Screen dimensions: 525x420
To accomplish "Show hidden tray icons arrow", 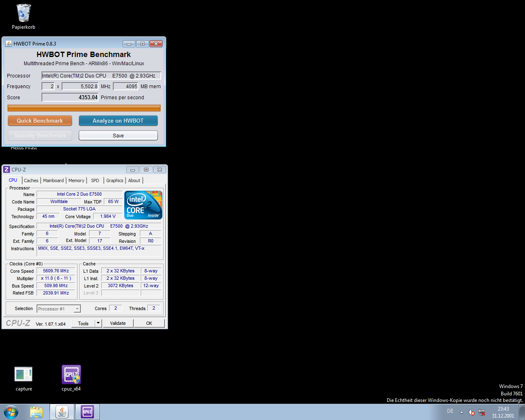I will coord(461,412).
